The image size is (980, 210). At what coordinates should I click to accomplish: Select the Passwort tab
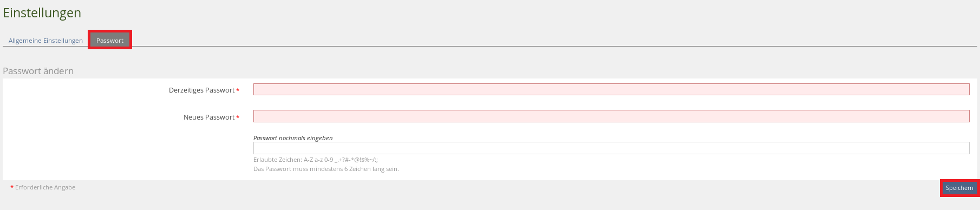click(x=110, y=40)
